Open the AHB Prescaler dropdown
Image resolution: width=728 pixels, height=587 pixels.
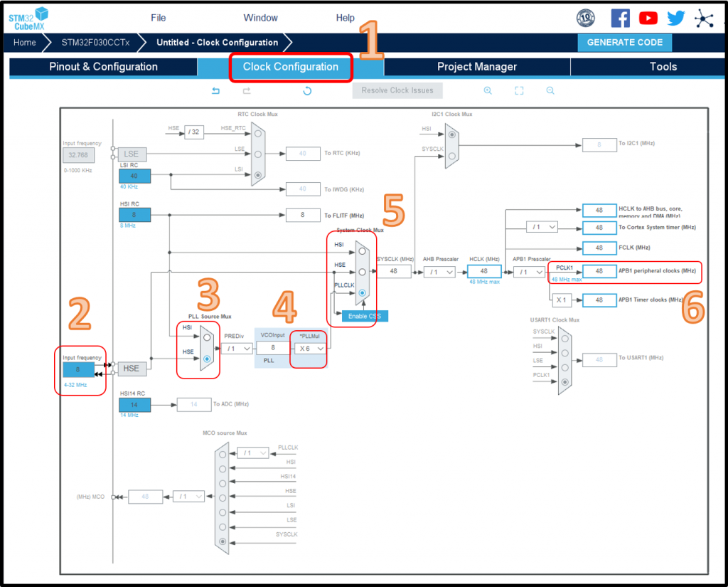coord(439,272)
